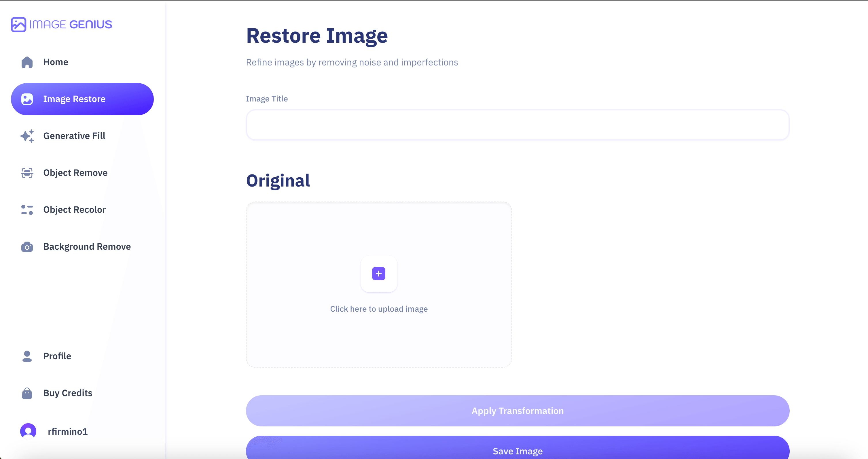This screenshot has width=868, height=459.
Task: Click the Background Remove camera icon
Action: tap(27, 247)
